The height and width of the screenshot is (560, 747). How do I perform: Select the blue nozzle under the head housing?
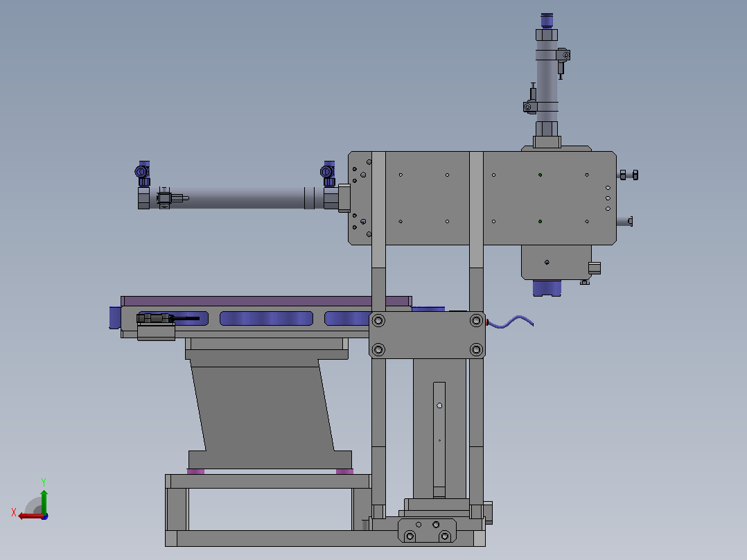(x=547, y=288)
